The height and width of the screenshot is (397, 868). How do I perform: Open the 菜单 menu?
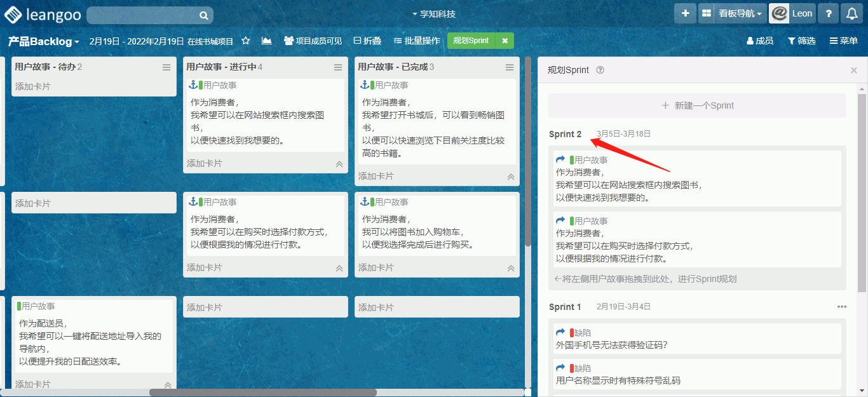(843, 41)
